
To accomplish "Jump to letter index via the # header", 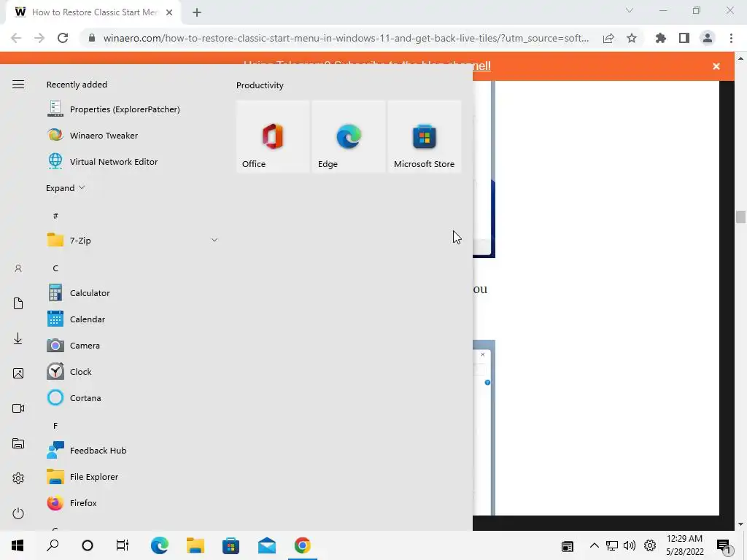I will point(55,216).
